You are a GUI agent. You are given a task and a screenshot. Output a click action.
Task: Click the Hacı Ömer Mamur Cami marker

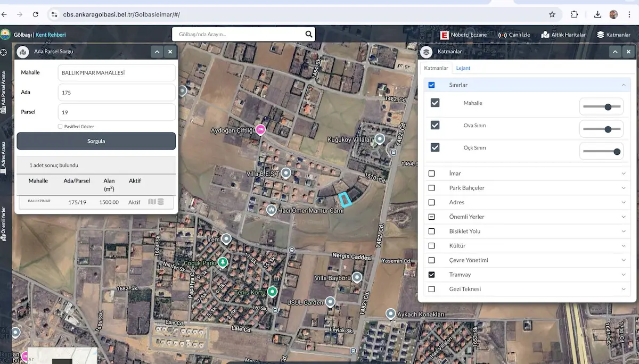[272, 210]
